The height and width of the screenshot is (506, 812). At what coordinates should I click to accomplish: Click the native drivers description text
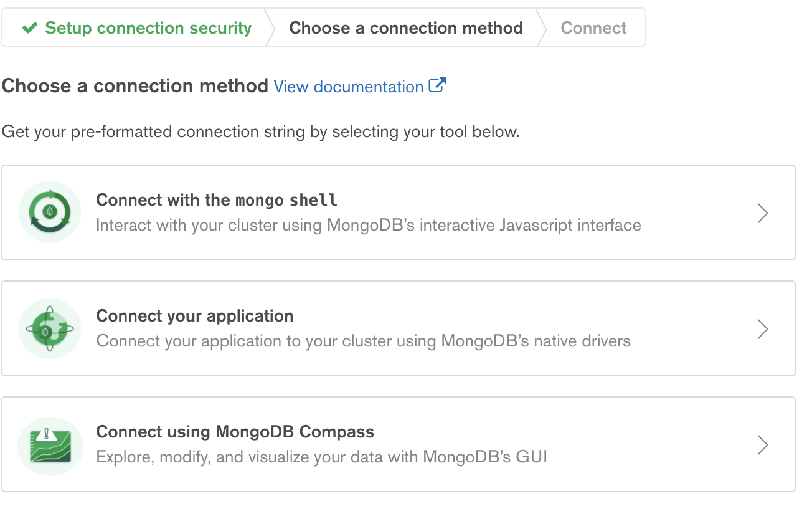point(364,341)
